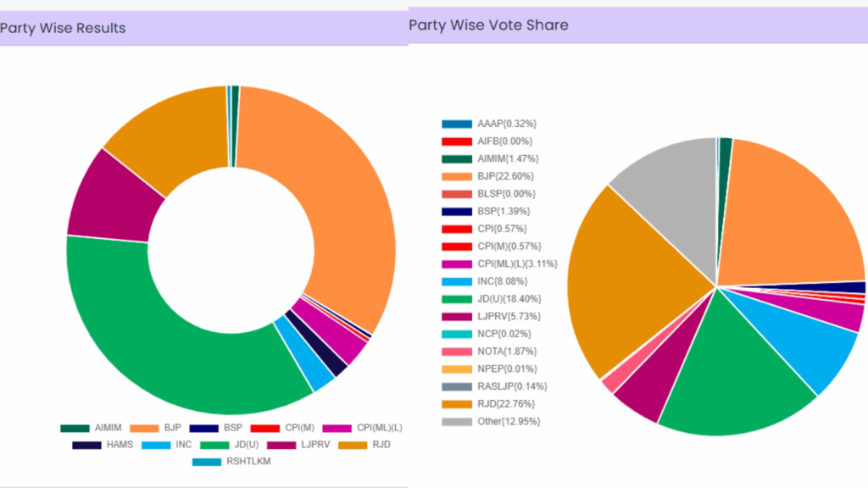Toggle the NOTA(1.87%) vote share legend entry
Image resolution: width=868 pixels, height=488 pixels.
point(507,351)
